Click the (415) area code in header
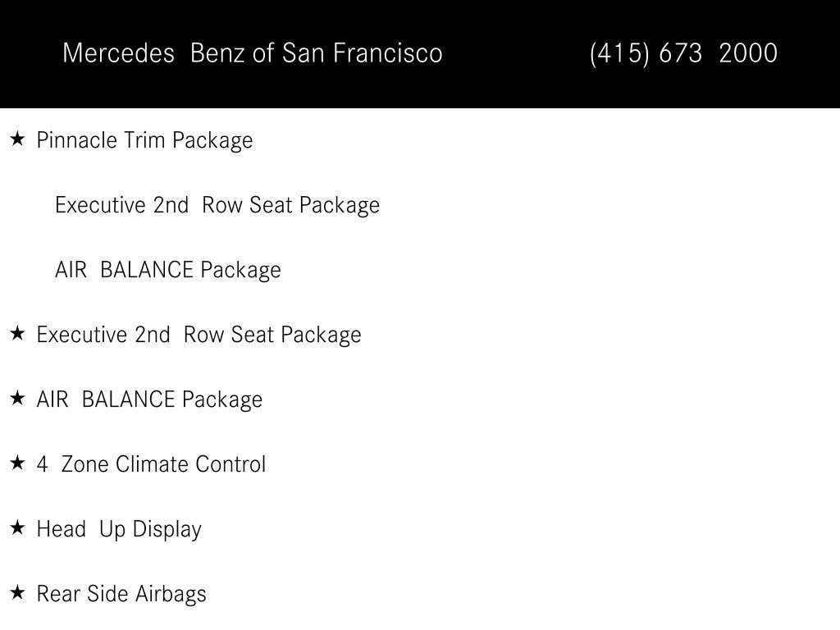The width and height of the screenshot is (840, 630). [x=619, y=53]
